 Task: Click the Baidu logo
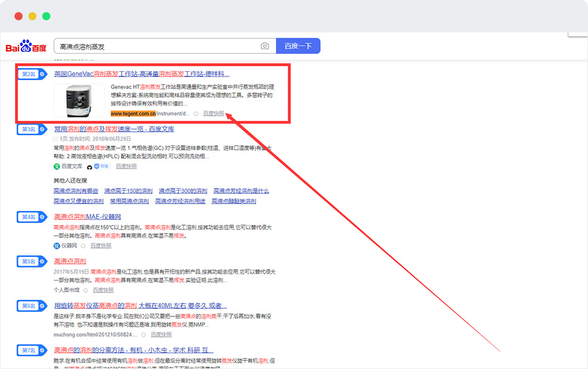26,46
